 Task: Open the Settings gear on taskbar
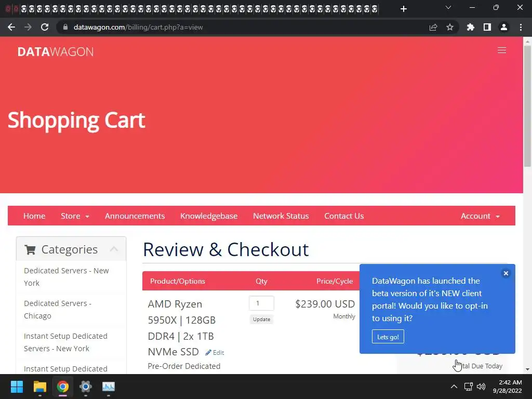pos(86,387)
